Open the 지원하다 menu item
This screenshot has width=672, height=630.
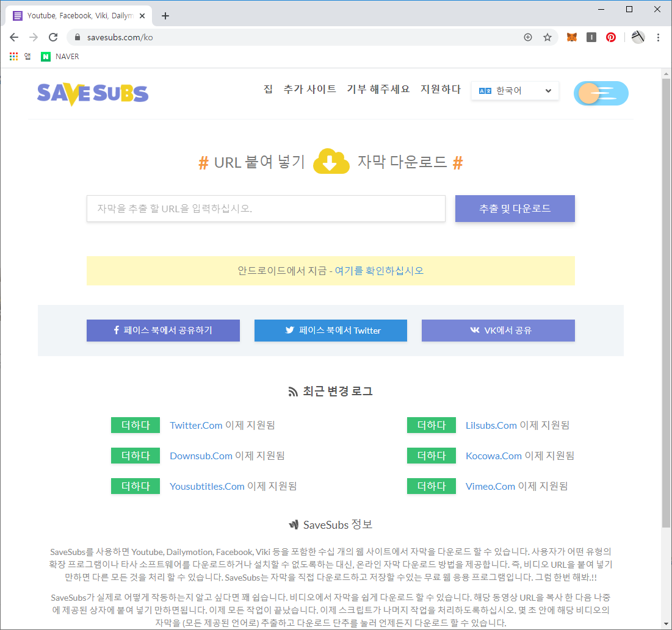tap(441, 89)
